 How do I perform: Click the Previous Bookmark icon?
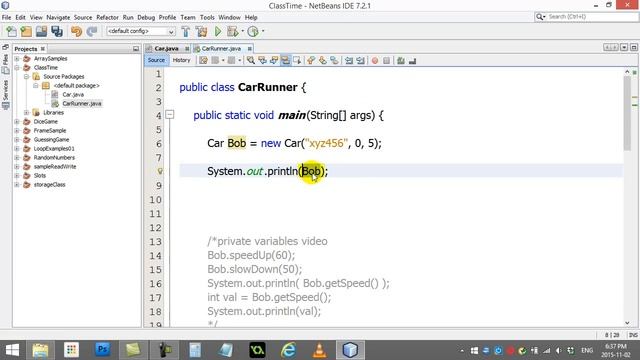pos(311,61)
